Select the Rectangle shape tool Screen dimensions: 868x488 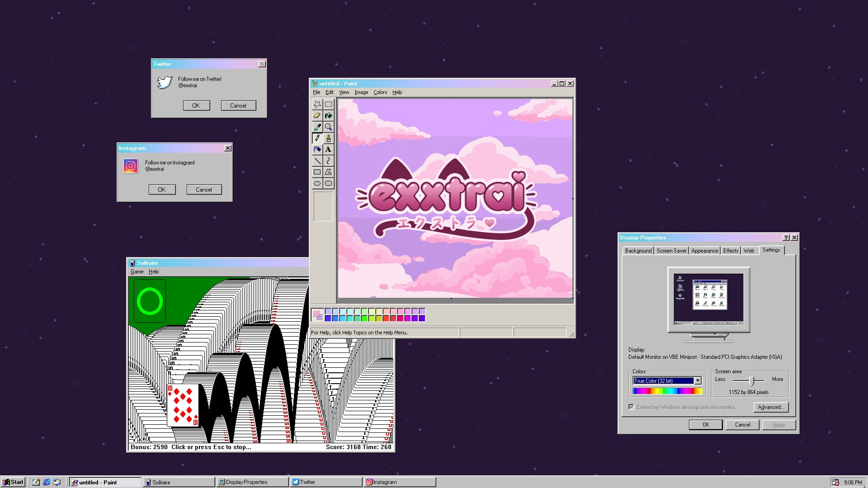tap(317, 172)
